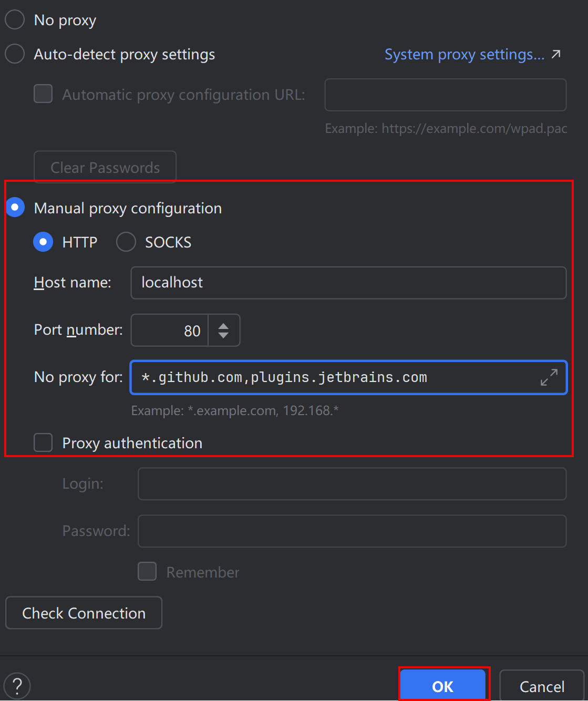The image size is (588, 701).
Task: Click inside the No proxy for text field
Action: coord(336,377)
